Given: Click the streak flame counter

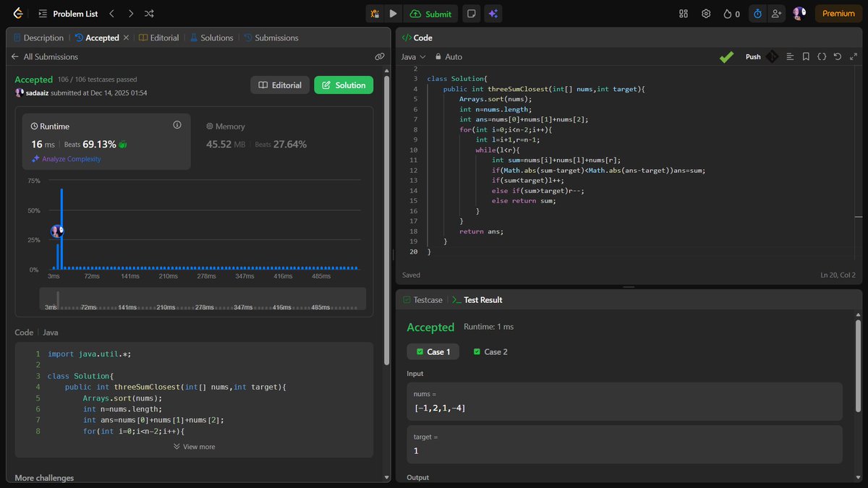Looking at the screenshot, I should pos(731,13).
